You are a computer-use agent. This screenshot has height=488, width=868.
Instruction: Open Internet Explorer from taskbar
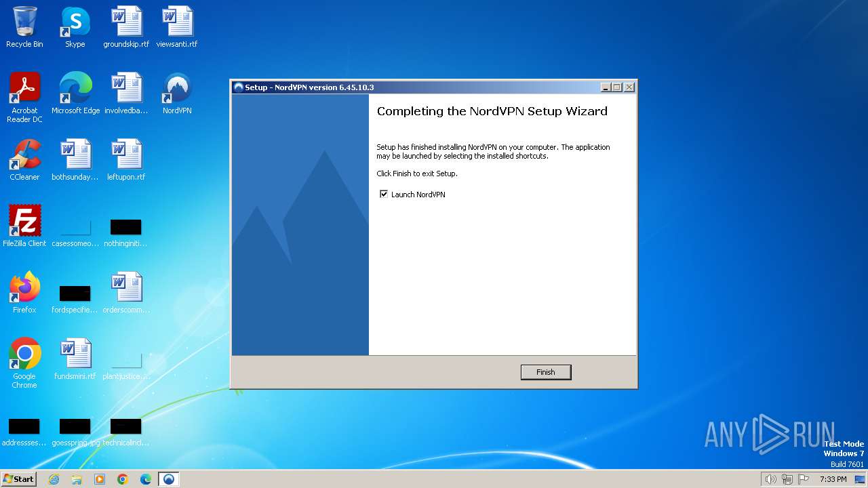(x=54, y=479)
